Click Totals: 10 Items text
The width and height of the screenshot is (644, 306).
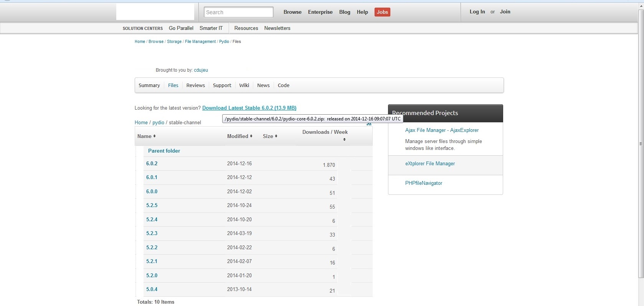[x=156, y=302]
